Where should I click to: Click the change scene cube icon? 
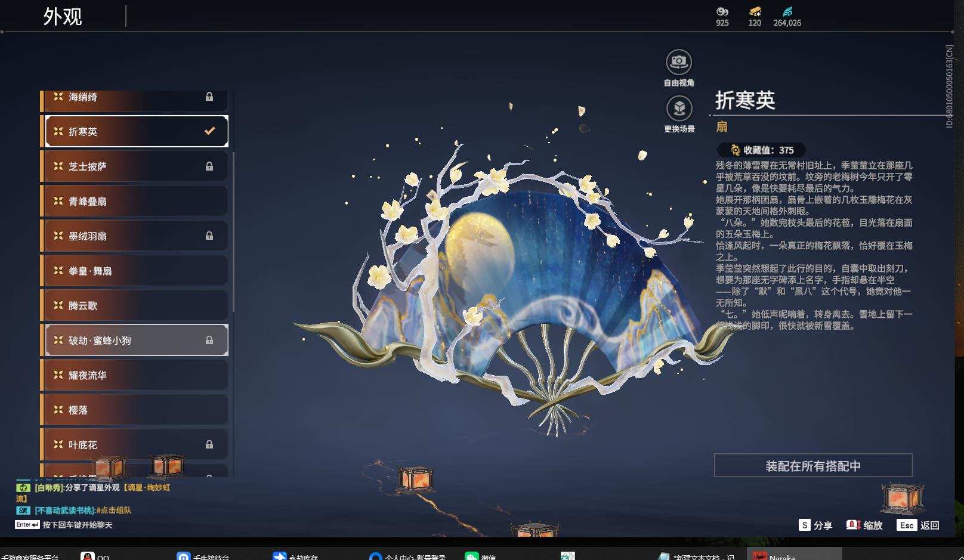[679, 109]
